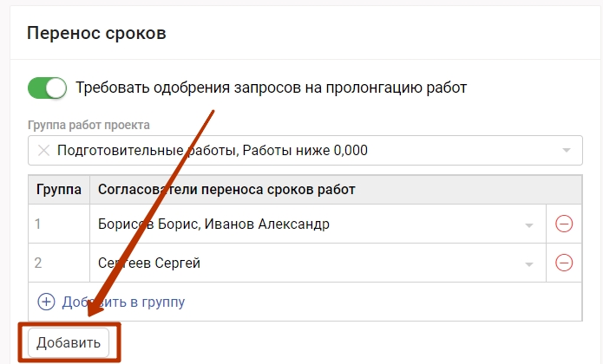Click the 'Группа' column header
This screenshot has width=603, height=364.
(x=59, y=190)
